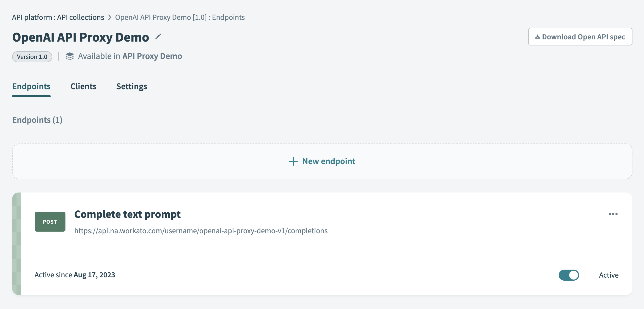644x309 pixels.
Task: Open the ellipsis menu for Complete text prompt
Action: coord(613,214)
